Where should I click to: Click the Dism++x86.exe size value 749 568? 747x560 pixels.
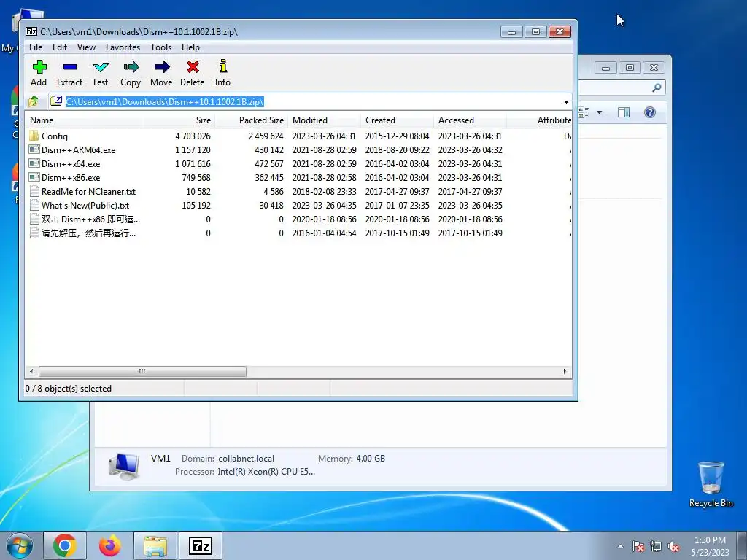click(x=196, y=177)
